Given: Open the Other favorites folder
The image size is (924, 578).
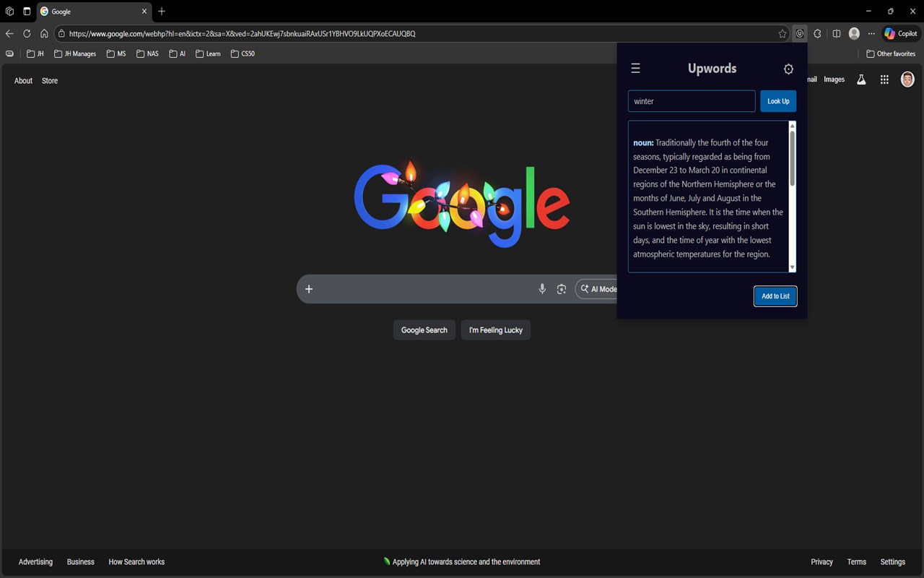Looking at the screenshot, I should pyautogui.click(x=891, y=53).
